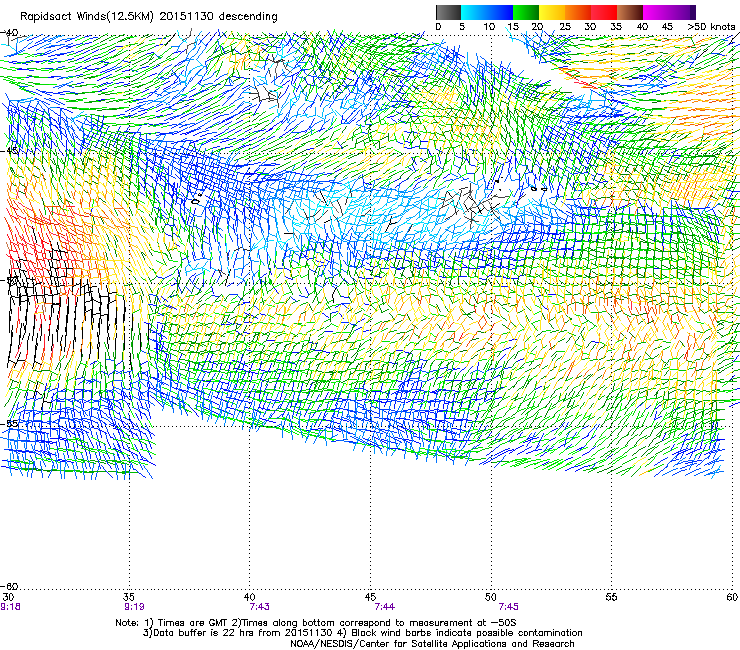Click the '30' longitude axis label

8,597
